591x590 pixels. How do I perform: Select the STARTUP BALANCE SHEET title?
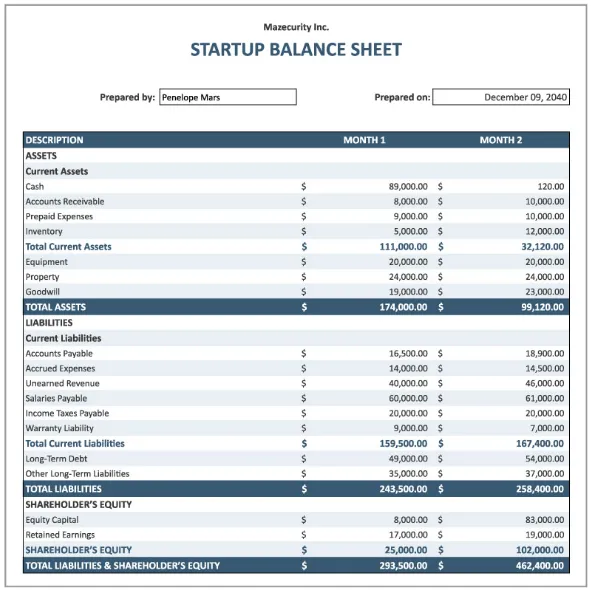(296, 50)
